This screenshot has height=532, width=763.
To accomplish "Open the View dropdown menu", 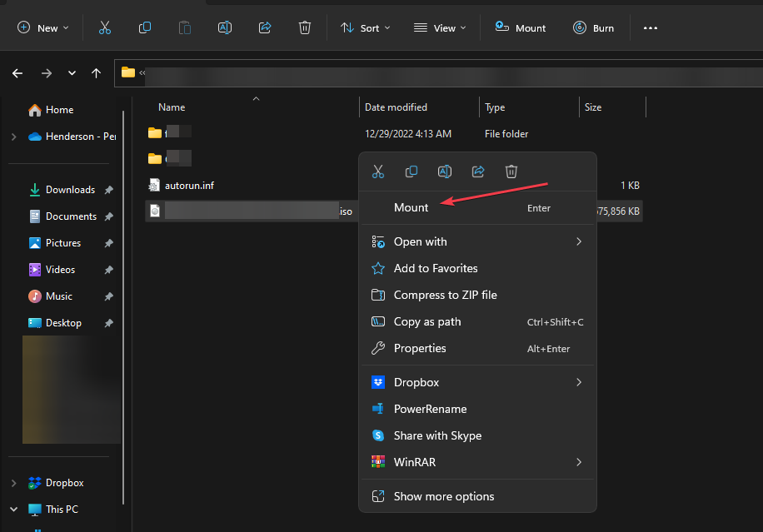I will click(440, 27).
